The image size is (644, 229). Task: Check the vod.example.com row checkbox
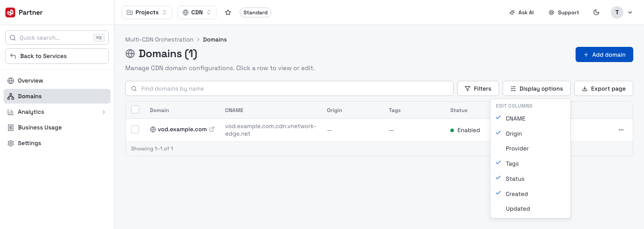(x=135, y=129)
